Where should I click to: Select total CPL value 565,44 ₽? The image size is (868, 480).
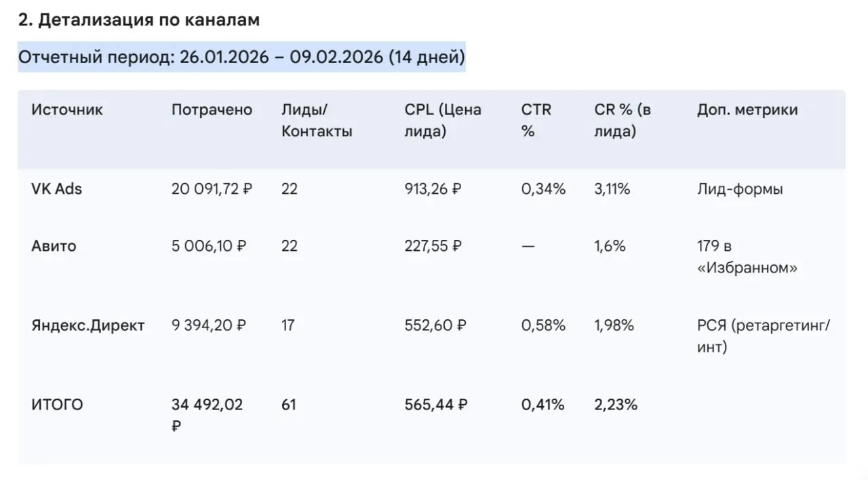click(435, 405)
